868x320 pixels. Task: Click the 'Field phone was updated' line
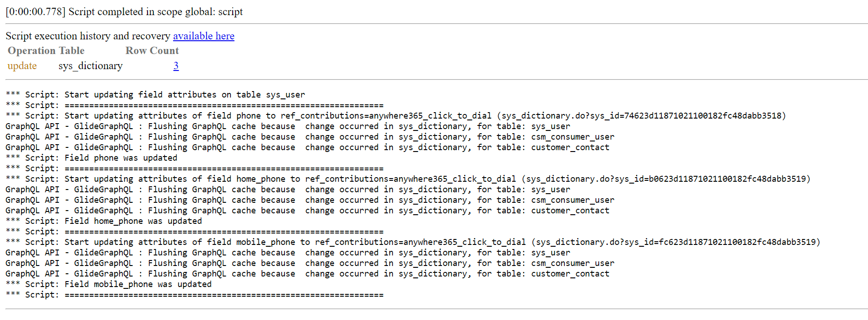coord(120,158)
